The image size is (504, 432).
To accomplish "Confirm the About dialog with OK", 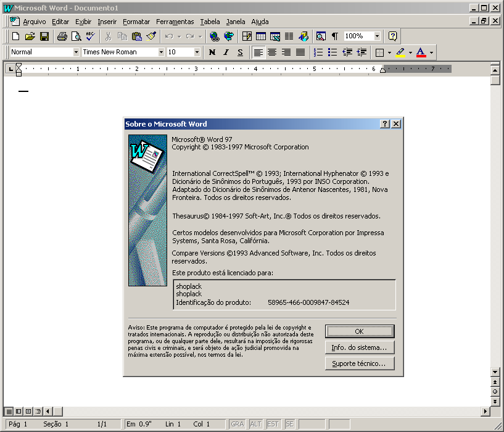I will pyautogui.click(x=360, y=331).
